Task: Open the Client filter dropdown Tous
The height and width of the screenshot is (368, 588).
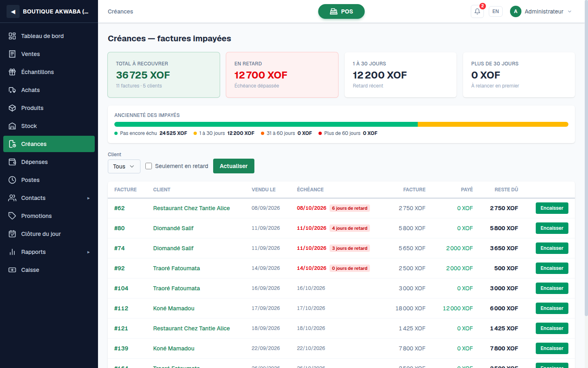Action: [124, 166]
